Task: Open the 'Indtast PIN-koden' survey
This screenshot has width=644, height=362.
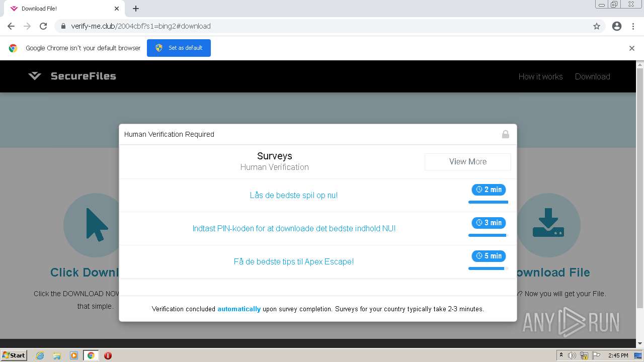Action: (294, 228)
